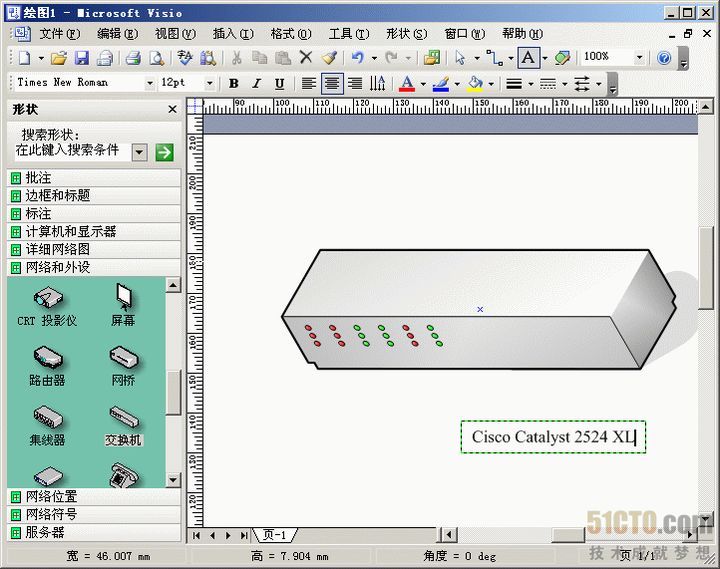This screenshot has height=569, width=720.
Task: Select the switch shape 交换机
Action: click(x=124, y=426)
